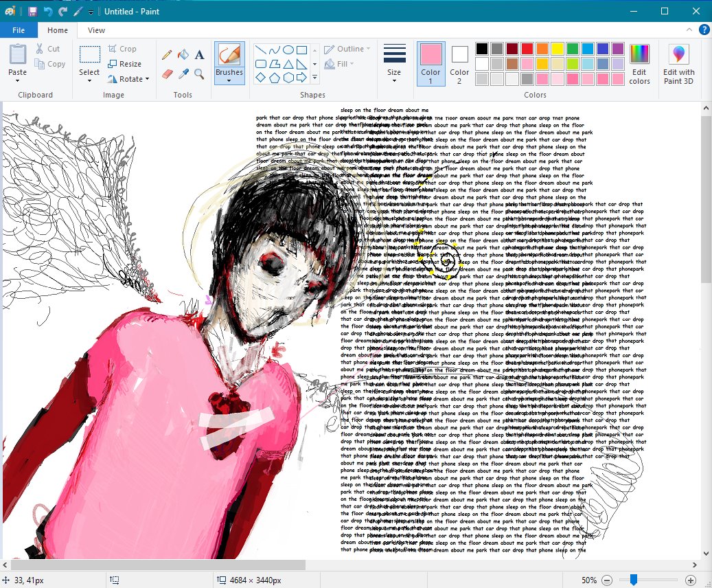The width and height of the screenshot is (712, 588).
Task: Expand the Select options dropdown arrow
Action: point(89,81)
